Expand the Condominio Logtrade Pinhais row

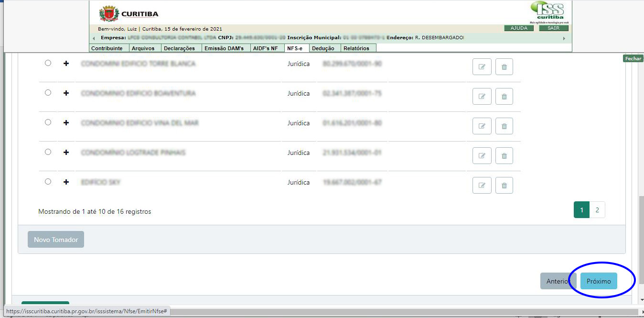click(66, 153)
